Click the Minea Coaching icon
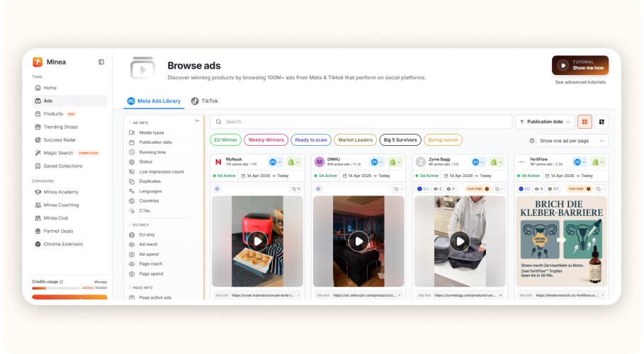 (38, 205)
